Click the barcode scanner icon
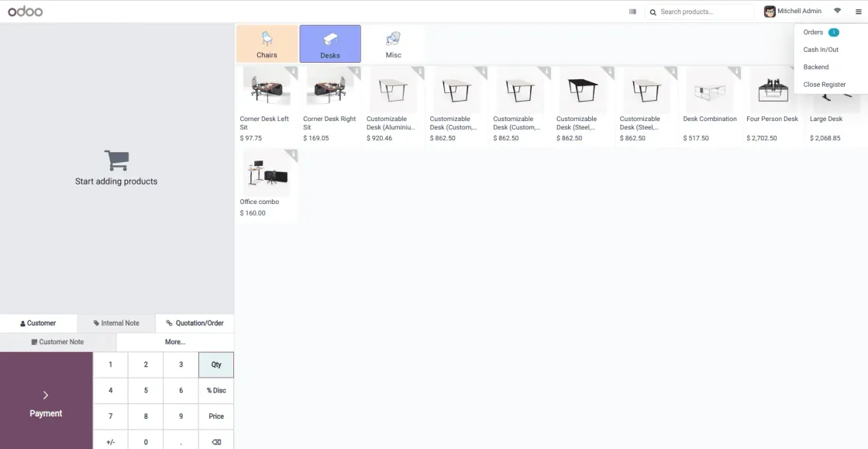This screenshot has width=868, height=449. [x=632, y=12]
